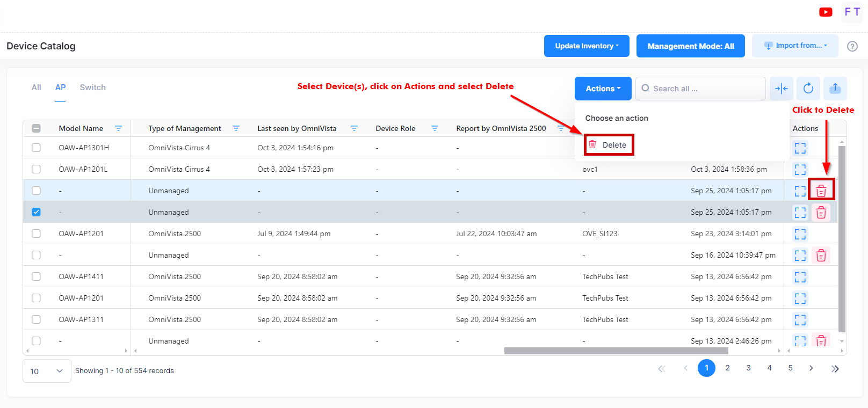Expand the Import from dropdown
The height and width of the screenshot is (408, 868).
coord(795,46)
